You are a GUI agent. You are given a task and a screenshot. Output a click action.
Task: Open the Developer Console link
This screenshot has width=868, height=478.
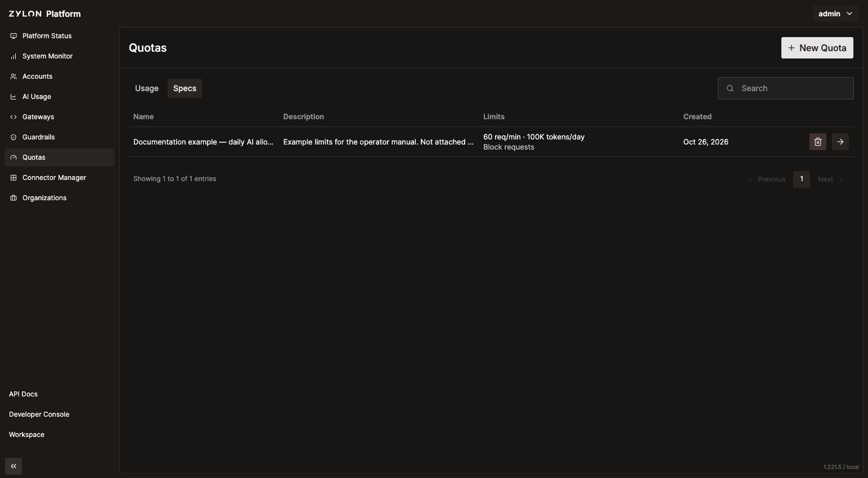39,414
